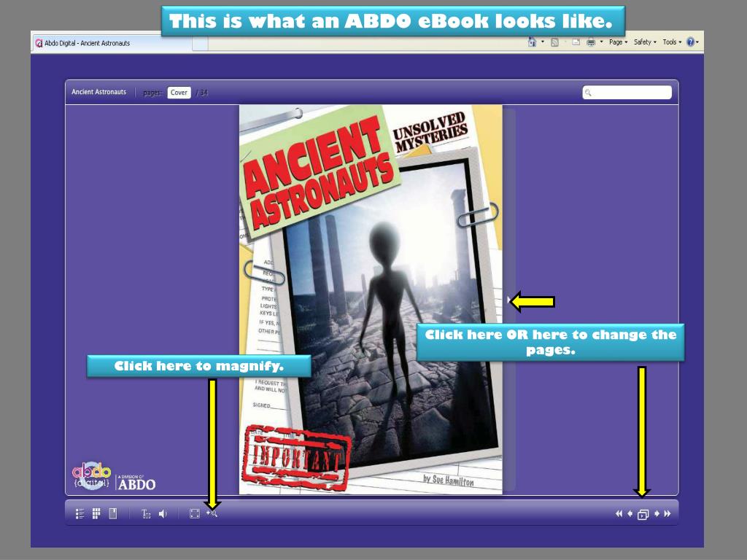Click the abdo digital logo

(x=113, y=477)
